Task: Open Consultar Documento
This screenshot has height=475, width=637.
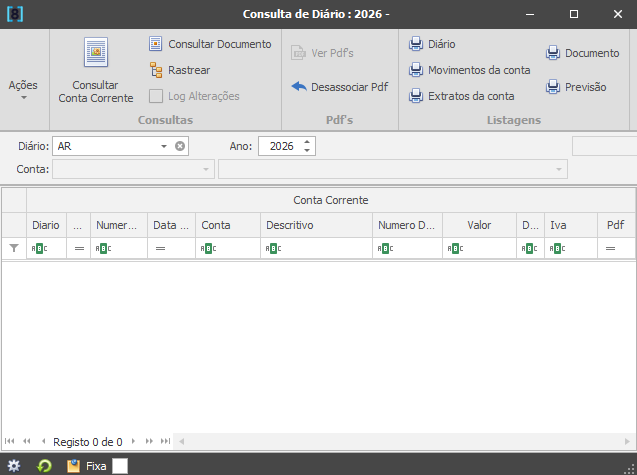Action: coord(209,44)
